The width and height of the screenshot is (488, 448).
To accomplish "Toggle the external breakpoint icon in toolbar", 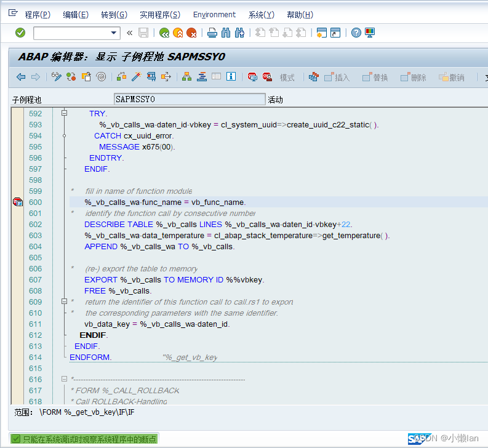I will (267, 76).
